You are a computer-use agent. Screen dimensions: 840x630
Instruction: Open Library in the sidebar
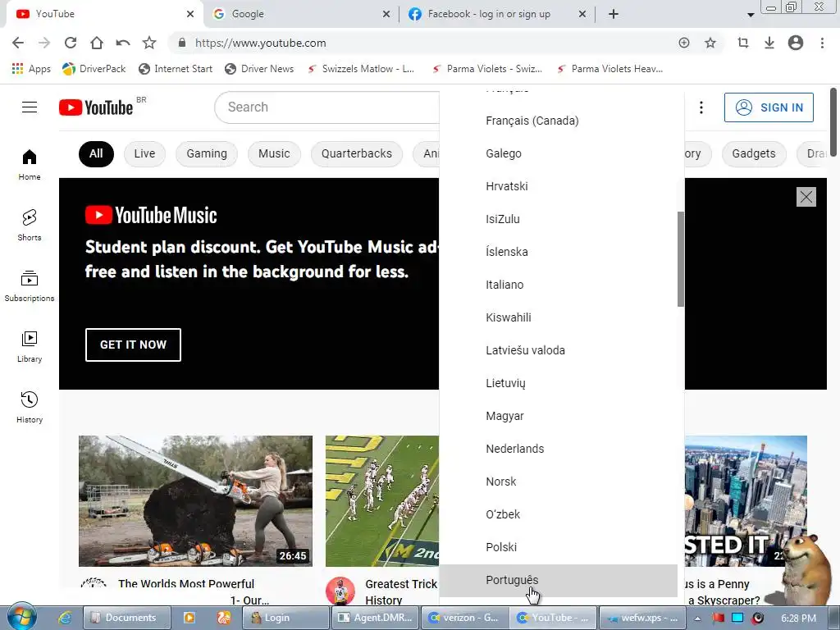pos(30,347)
